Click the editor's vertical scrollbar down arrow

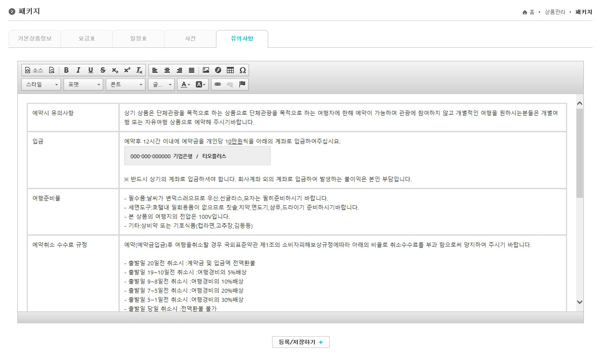pos(579,301)
